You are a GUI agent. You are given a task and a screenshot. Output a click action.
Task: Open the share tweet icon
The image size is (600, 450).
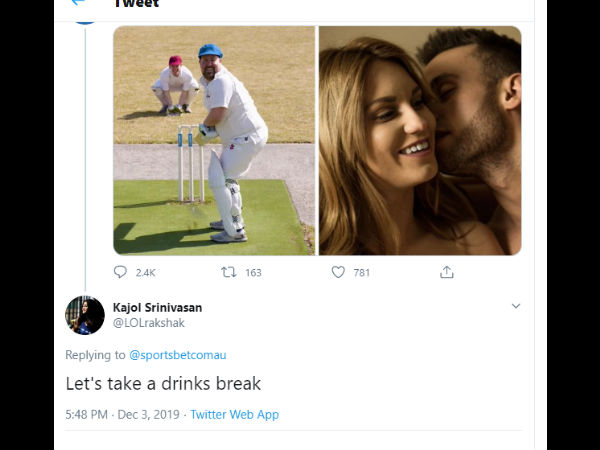point(447,272)
